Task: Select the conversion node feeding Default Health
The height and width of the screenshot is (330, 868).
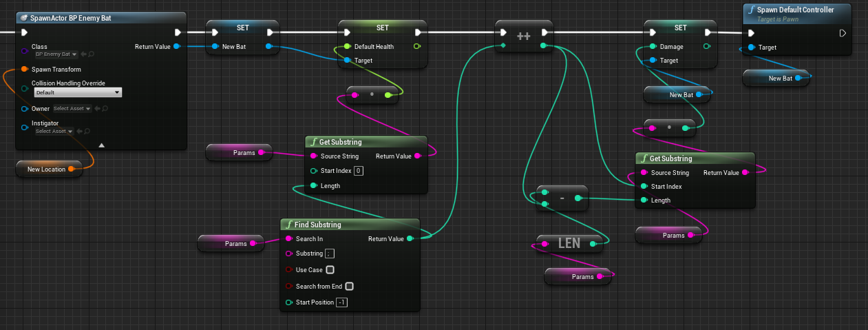Action: (x=372, y=94)
